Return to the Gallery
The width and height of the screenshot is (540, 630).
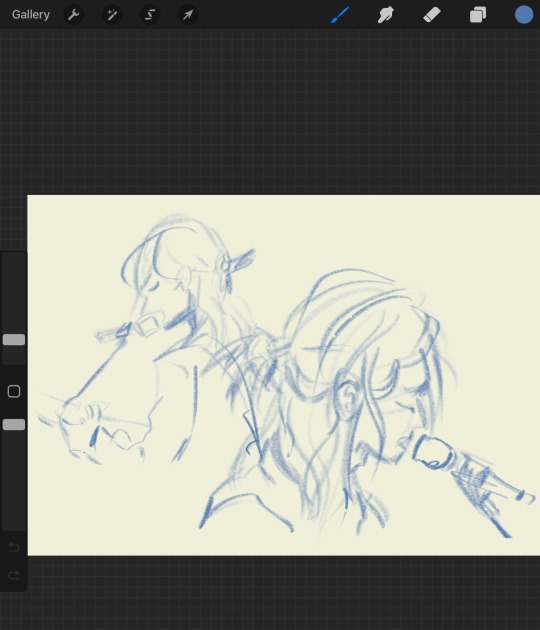[x=31, y=14]
